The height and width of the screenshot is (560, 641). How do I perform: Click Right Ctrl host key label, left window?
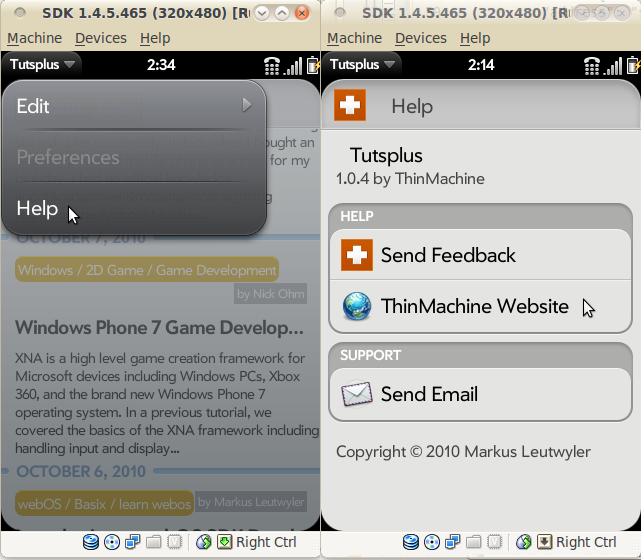coord(266,542)
